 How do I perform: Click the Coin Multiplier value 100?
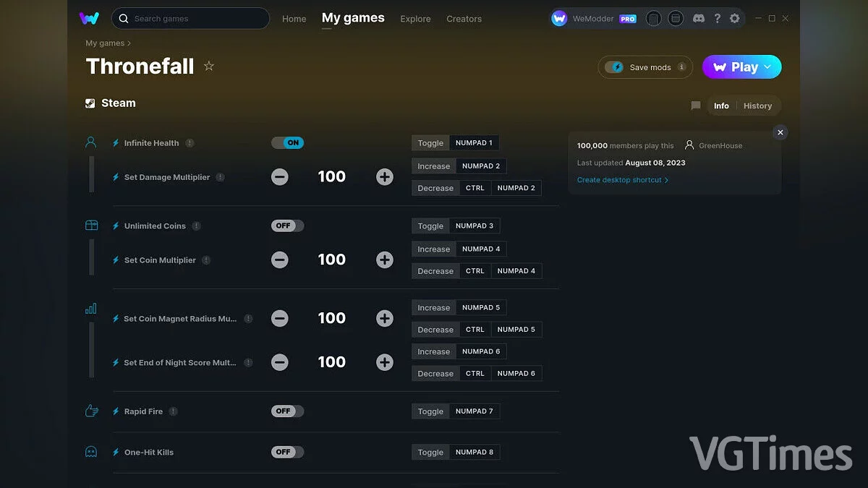[x=332, y=260]
